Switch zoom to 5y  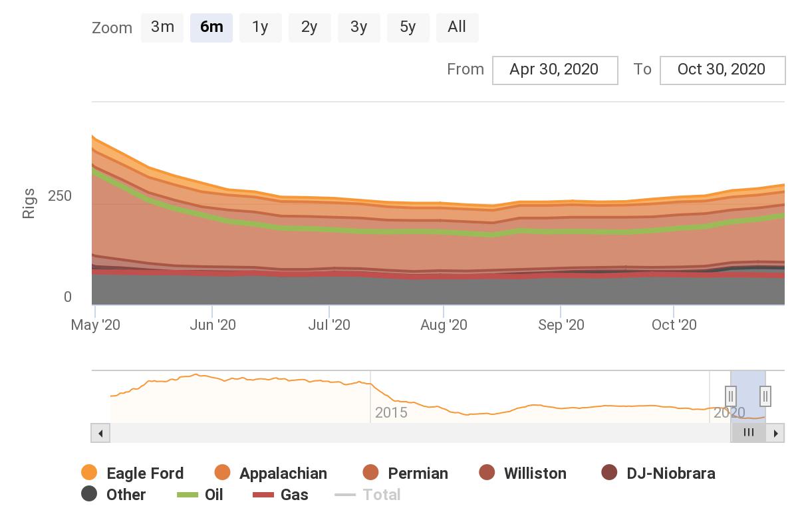click(x=408, y=28)
